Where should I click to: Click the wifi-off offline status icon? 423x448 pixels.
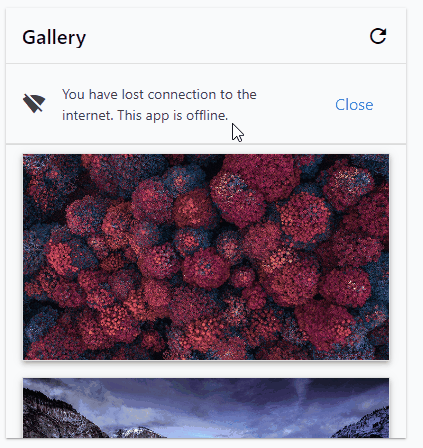(x=34, y=103)
